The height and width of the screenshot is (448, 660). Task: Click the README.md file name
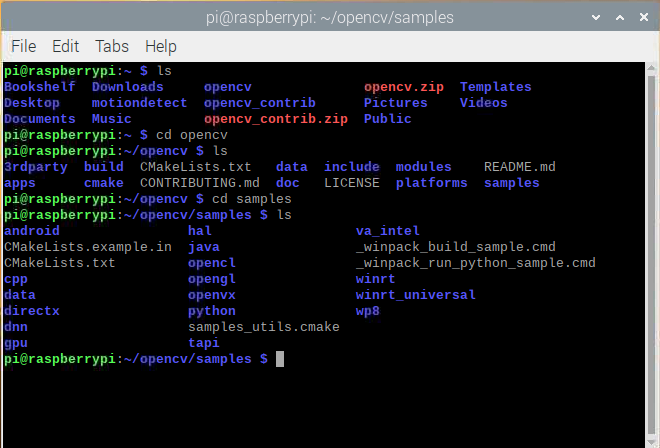pyautogui.click(x=519, y=167)
